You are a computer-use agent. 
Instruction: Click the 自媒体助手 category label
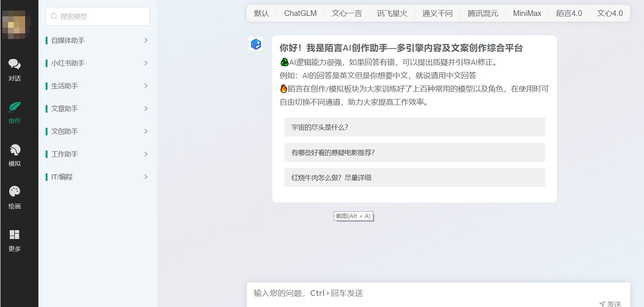pos(68,40)
